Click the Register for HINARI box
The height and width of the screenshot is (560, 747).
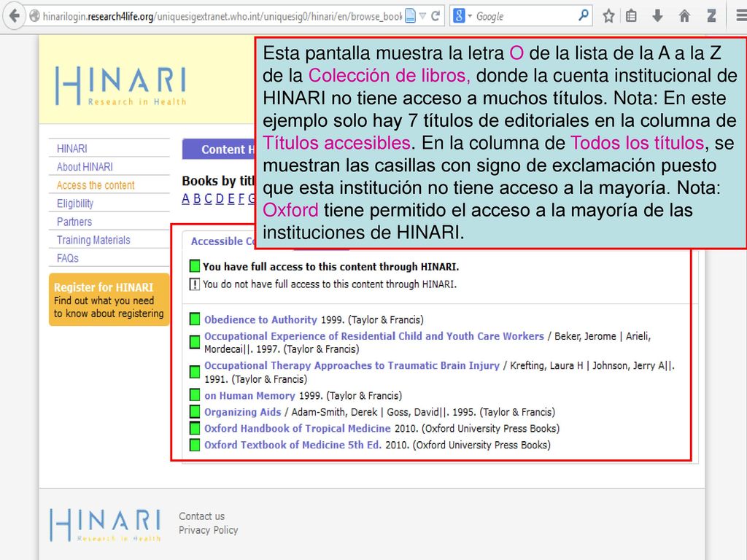(x=109, y=300)
